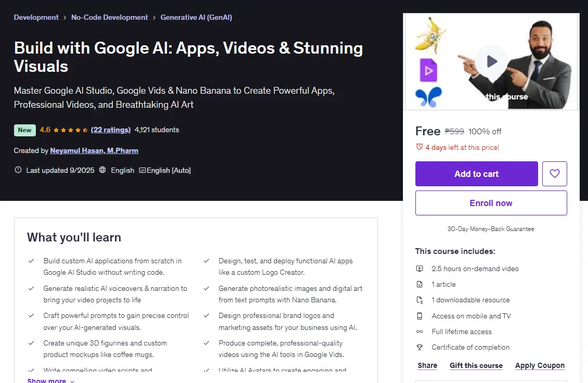This screenshot has height=383, width=588.
Task: Click checkmark beside Generate realistic AI voiceovers
Action: coord(32,288)
